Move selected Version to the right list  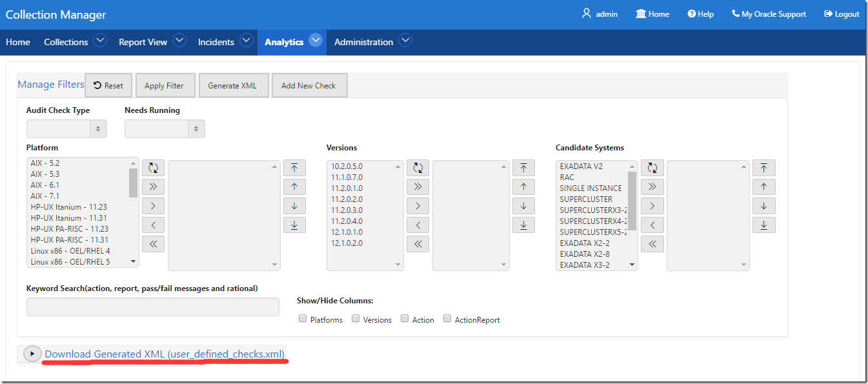pyautogui.click(x=418, y=206)
